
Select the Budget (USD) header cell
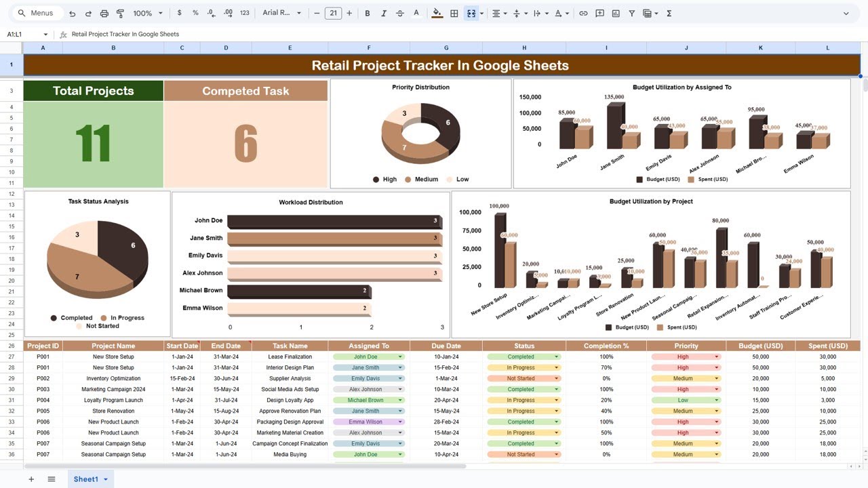(x=761, y=346)
